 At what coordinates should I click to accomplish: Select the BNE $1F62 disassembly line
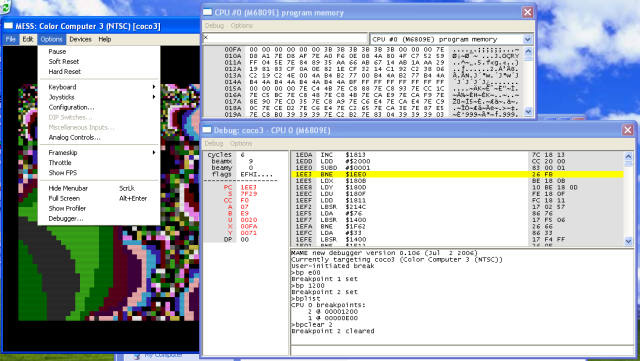click(458, 227)
